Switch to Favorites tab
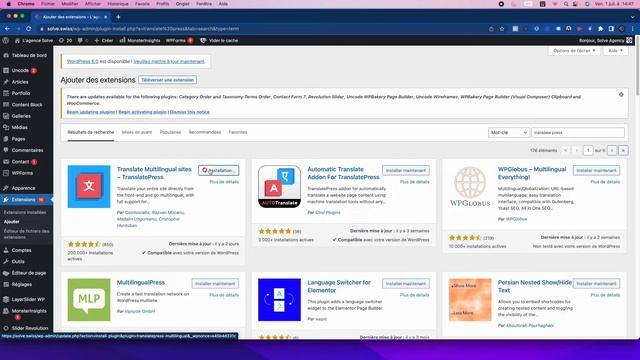640x360 pixels. tap(238, 132)
